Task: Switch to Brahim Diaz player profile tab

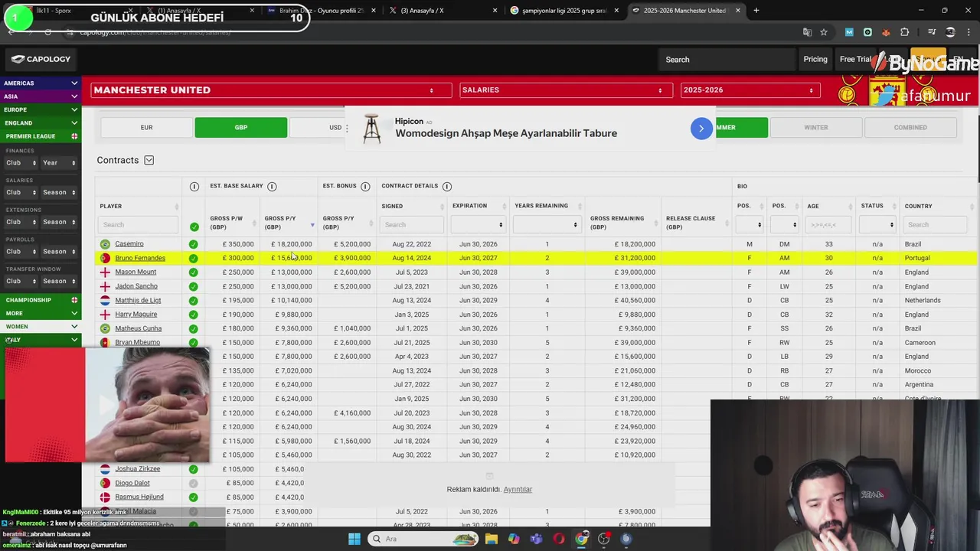Action: click(x=322, y=11)
